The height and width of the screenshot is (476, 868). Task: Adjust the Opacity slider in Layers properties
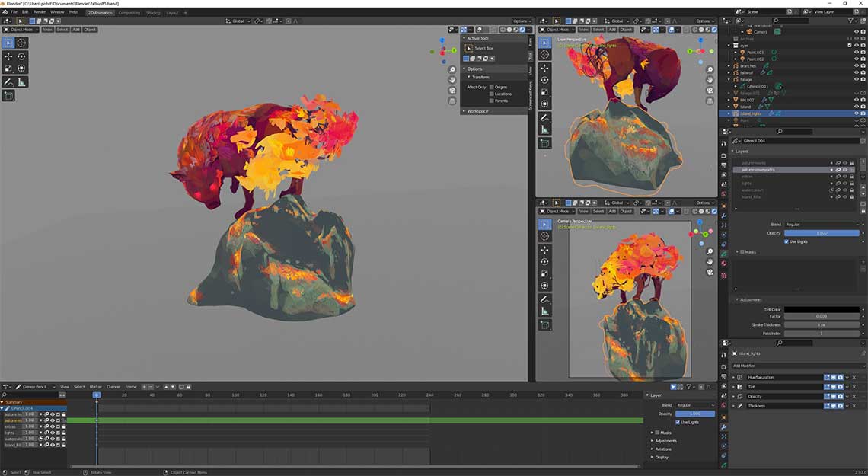point(822,233)
